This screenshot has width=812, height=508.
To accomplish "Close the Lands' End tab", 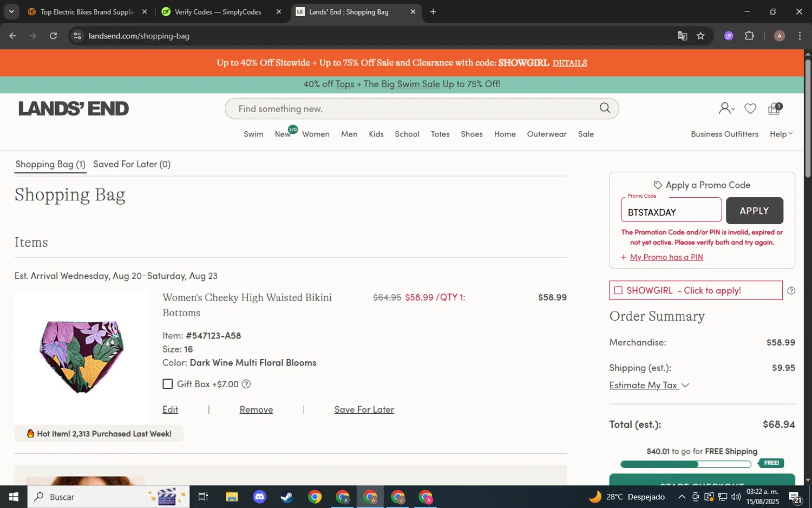I will point(413,11).
